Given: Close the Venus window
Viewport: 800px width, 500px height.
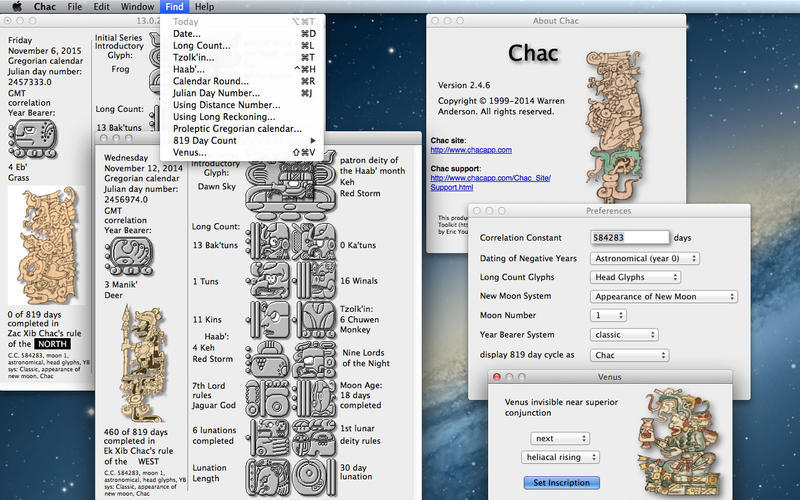Looking at the screenshot, I should click(x=496, y=377).
